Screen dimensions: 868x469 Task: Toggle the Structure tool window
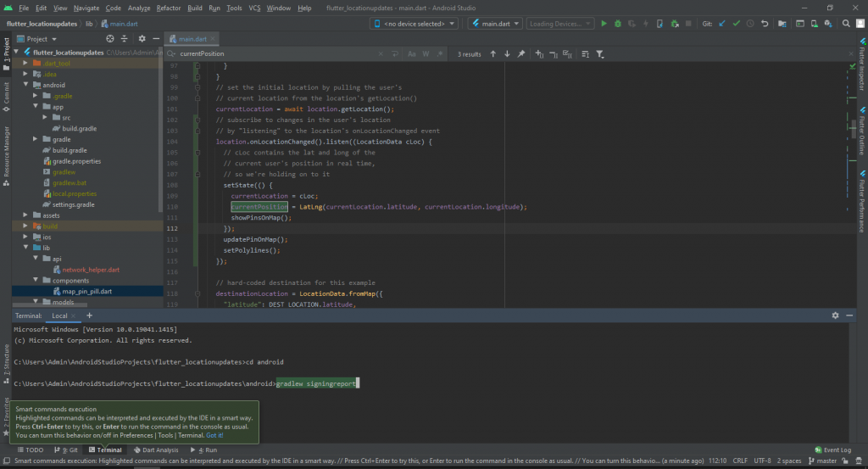tap(6, 365)
